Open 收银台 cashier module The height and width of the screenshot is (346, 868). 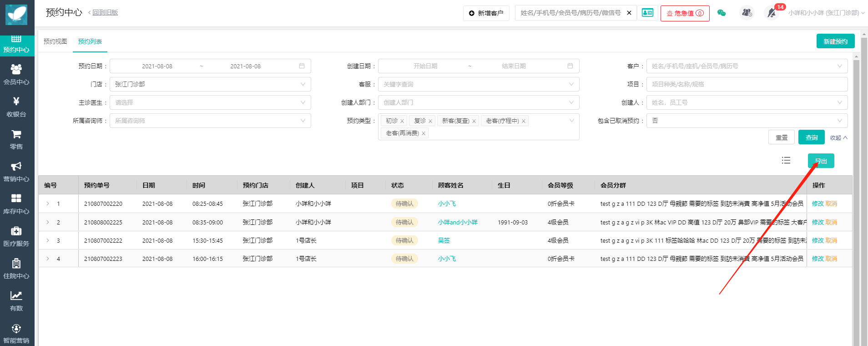(16, 107)
